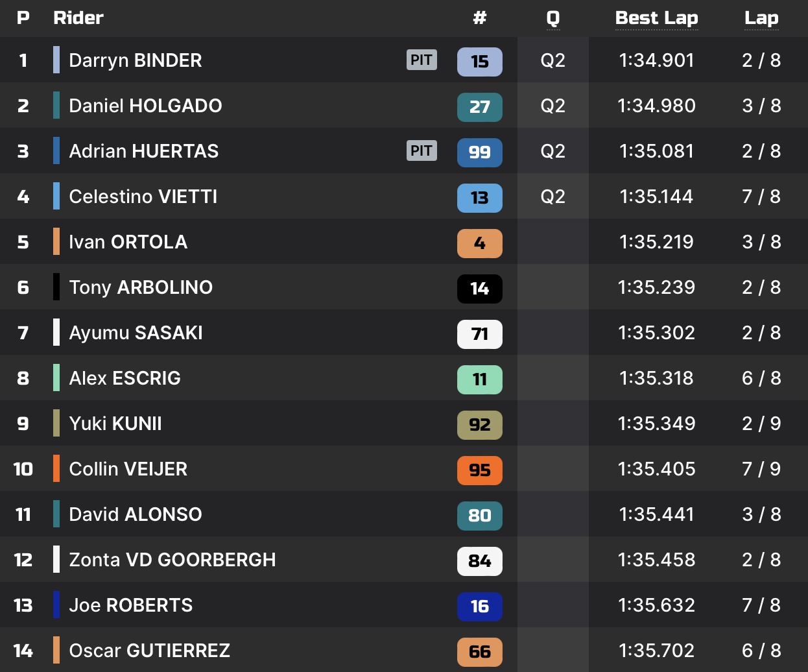The width and height of the screenshot is (808, 672).
Task: Click Alex Escrig's green team color bar
Action: coord(56,378)
